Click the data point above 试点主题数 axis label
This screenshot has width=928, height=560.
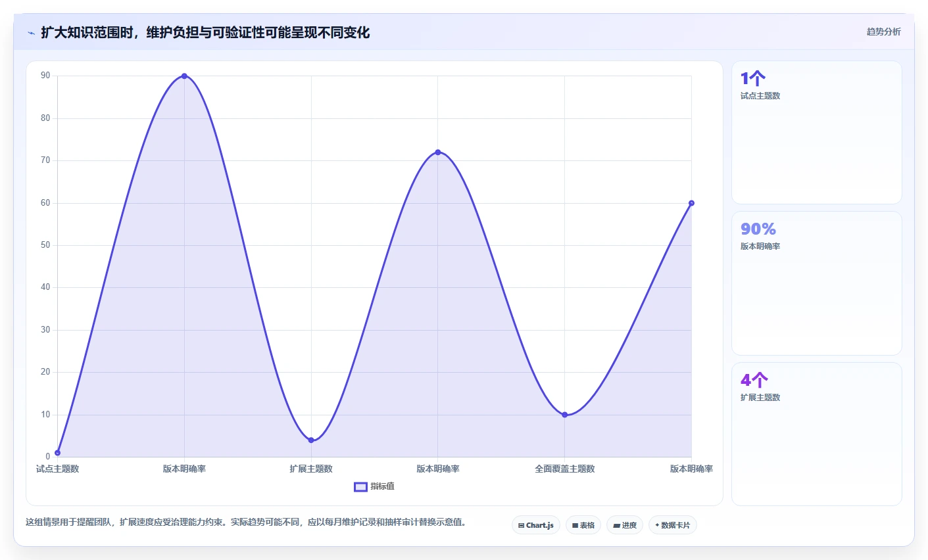point(58,453)
